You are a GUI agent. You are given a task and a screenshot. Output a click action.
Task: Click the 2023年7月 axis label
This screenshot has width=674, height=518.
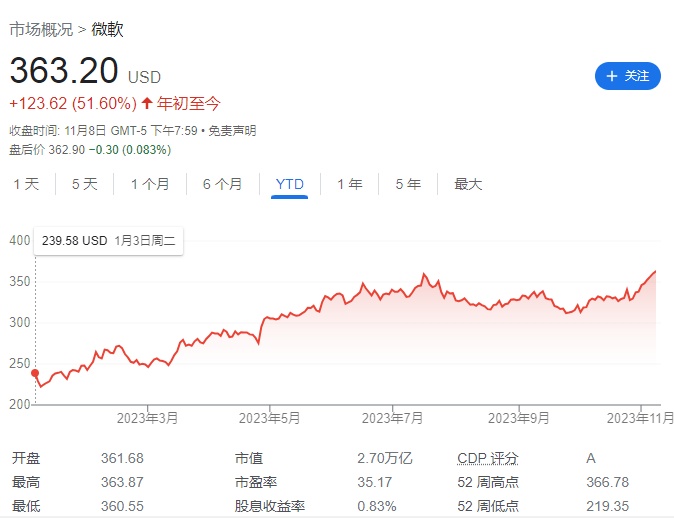(393, 418)
